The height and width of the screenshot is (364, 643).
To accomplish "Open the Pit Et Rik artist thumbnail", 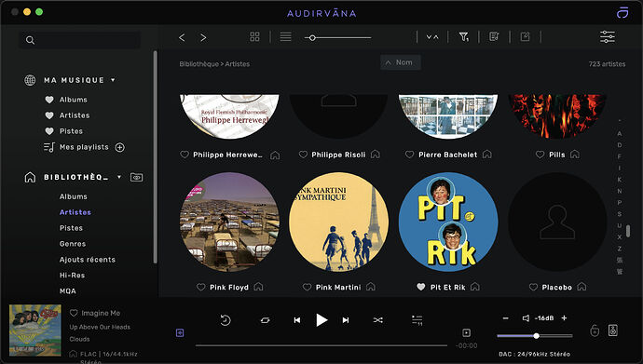I will 448,222.
